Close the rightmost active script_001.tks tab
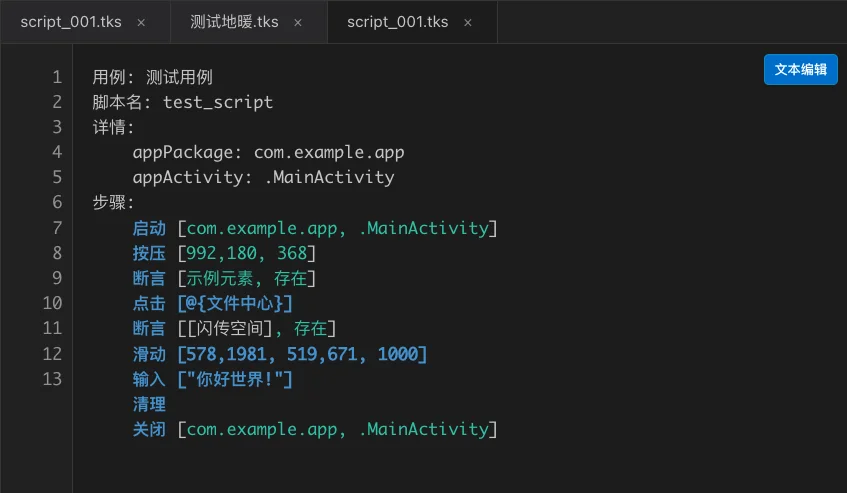 point(467,23)
